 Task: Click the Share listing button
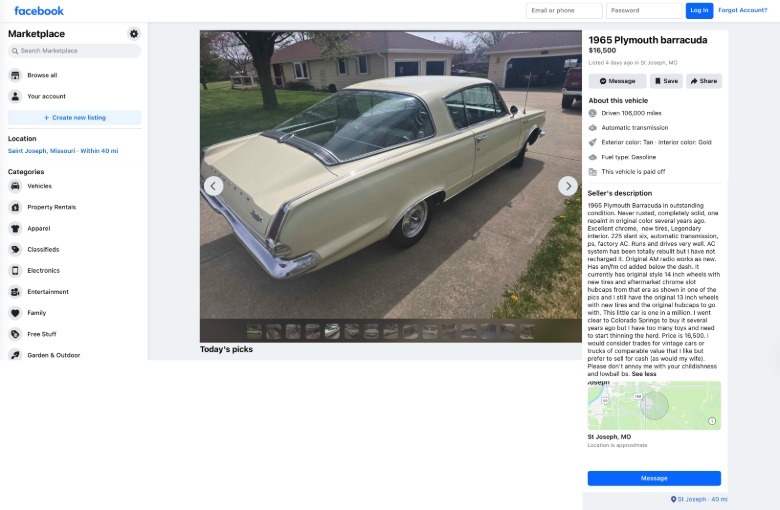click(704, 81)
